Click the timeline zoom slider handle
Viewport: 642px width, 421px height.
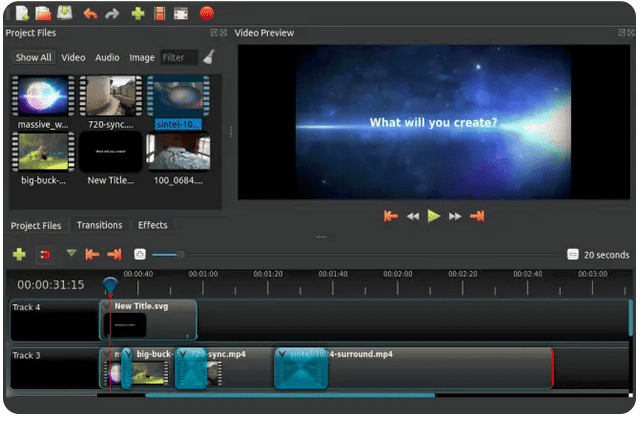click(181, 255)
